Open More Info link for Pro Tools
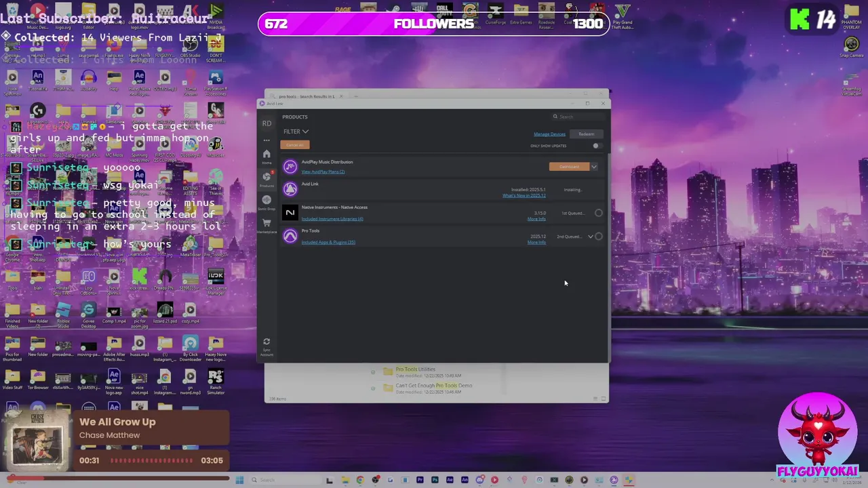This screenshot has width=868, height=488. tap(536, 242)
